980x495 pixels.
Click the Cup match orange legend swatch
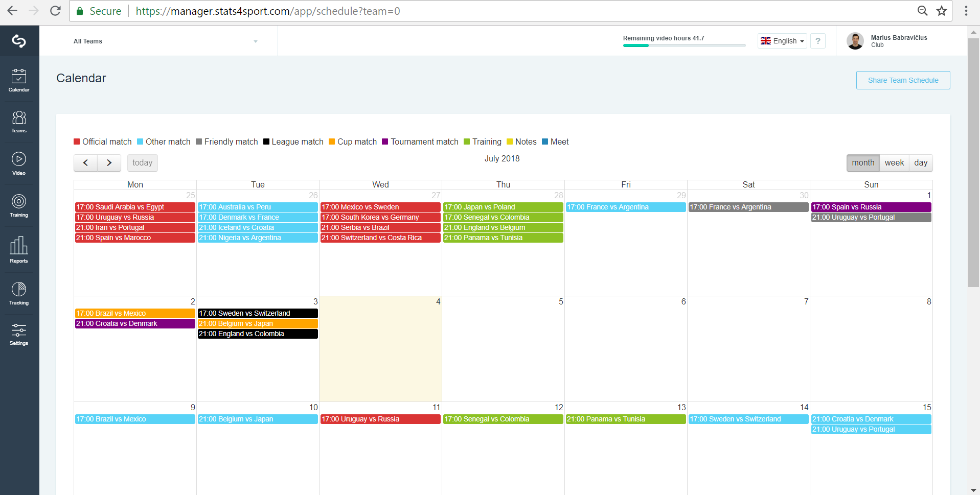pyautogui.click(x=332, y=142)
